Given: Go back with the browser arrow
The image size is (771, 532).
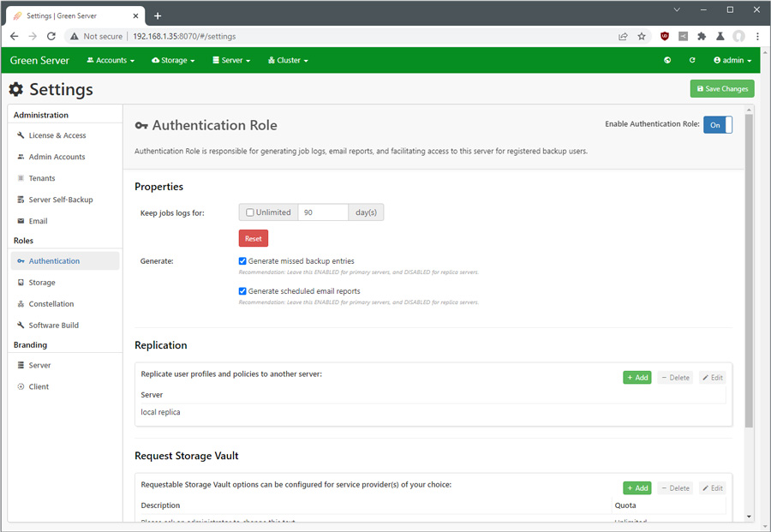Looking at the screenshot, I should click(15, 36).
